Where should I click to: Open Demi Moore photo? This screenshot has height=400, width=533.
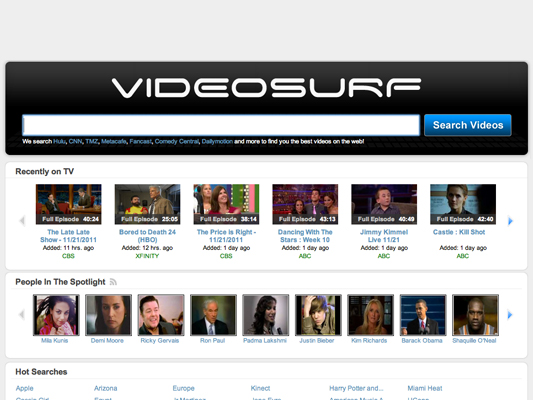tap(108, 315)
